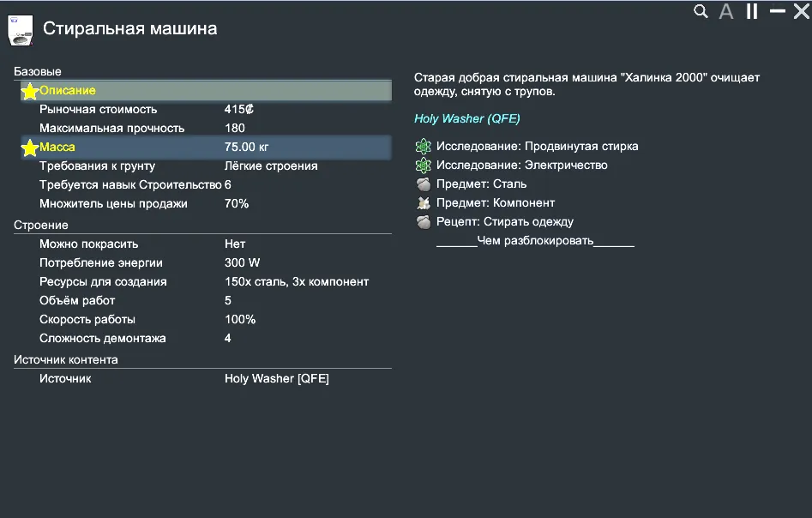Open Исследование: Продвинутая стирка link
The image size is (812, 518).
click(537, 147)
